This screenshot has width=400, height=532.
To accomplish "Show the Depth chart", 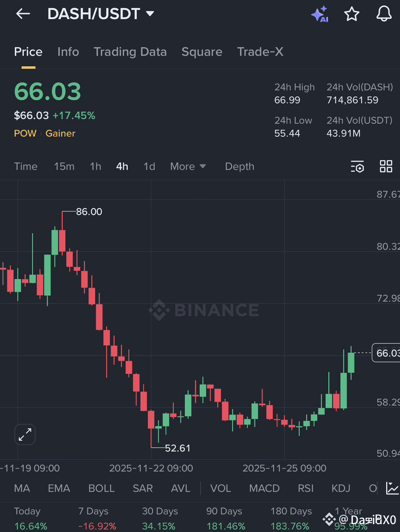I will point(239,166).
